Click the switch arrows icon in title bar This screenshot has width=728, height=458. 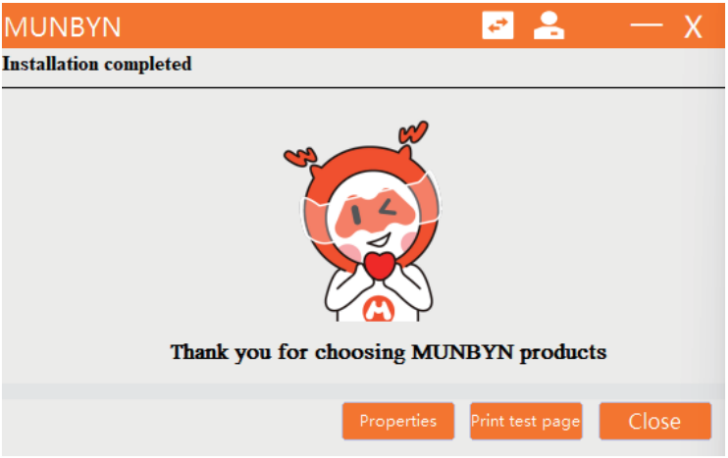pos(498,26)
